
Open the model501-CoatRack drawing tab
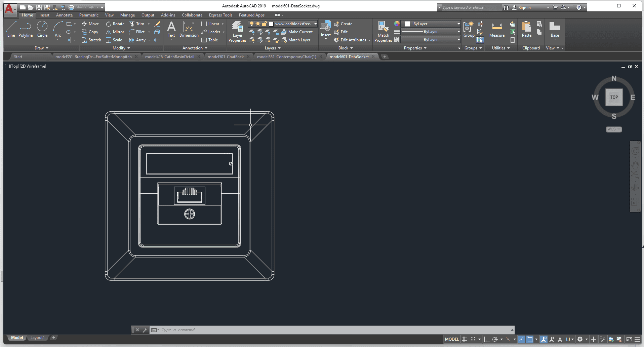226,57
